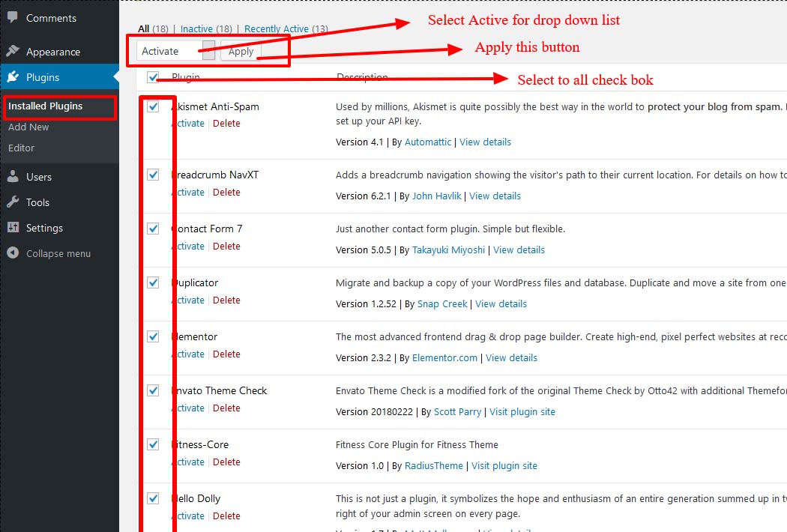This screenshot has width=787, height=532.
Task: Open the Tools menu
Action: point(37,202)
